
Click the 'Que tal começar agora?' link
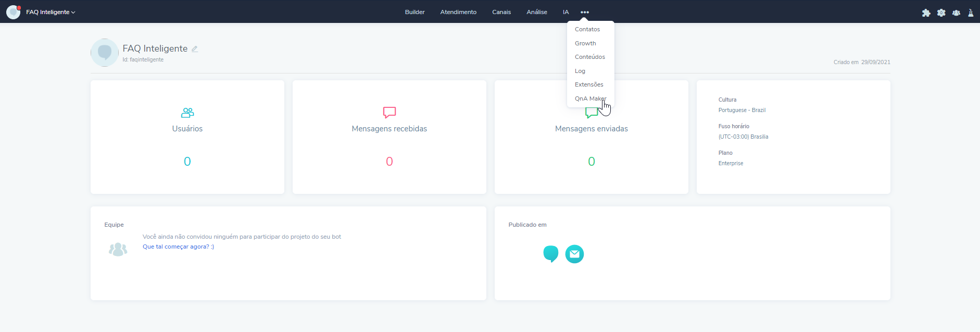(x=178, y=247)
